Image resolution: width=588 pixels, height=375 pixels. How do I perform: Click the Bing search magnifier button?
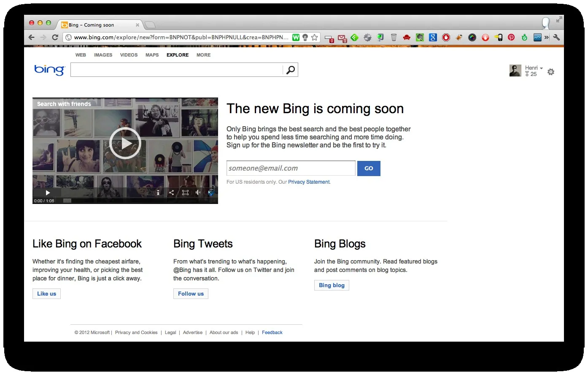pyautogui.click(x=291, y=70)
